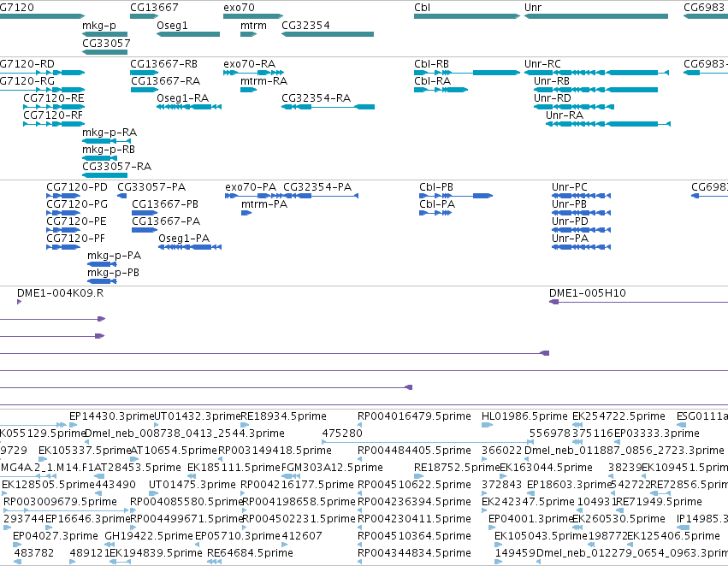Screen dimensions: 728x566
Task: Select BAC clone label DME1-004K09.R
Action: pyautogui.click(x=61, y=293)
